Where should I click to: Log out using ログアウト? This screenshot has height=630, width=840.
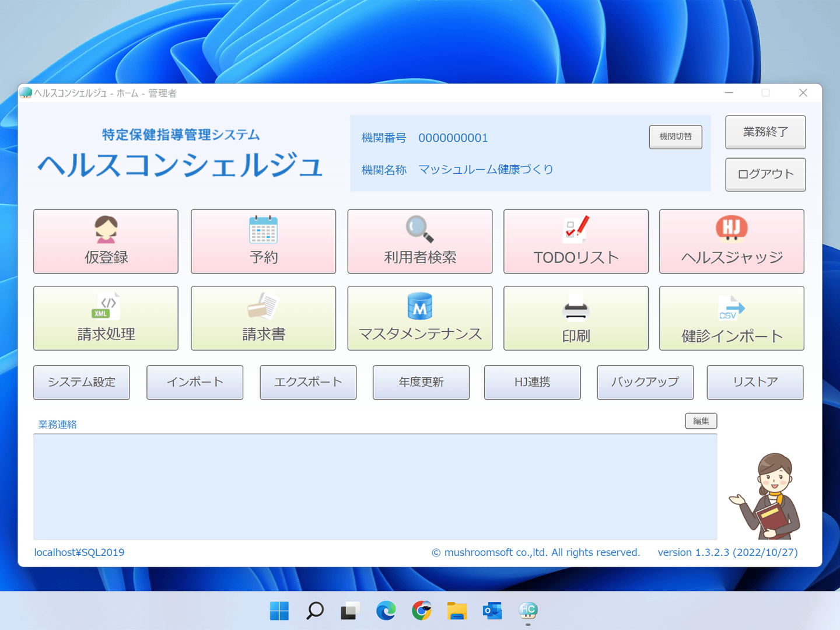[x=765, y=174]
